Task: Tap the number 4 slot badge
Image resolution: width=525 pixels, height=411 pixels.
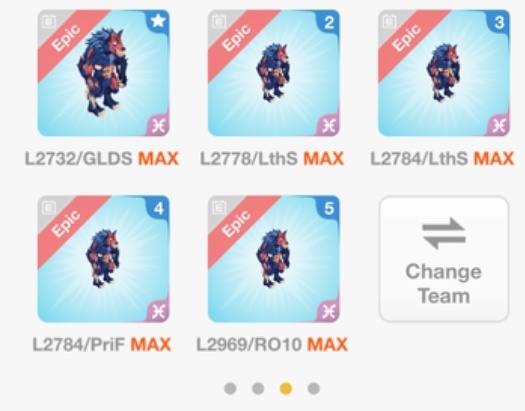Action: (x=158, y=208)
